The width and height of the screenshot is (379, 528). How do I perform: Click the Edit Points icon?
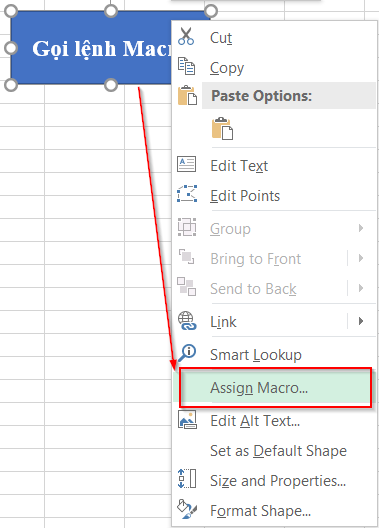coord(187,194)
